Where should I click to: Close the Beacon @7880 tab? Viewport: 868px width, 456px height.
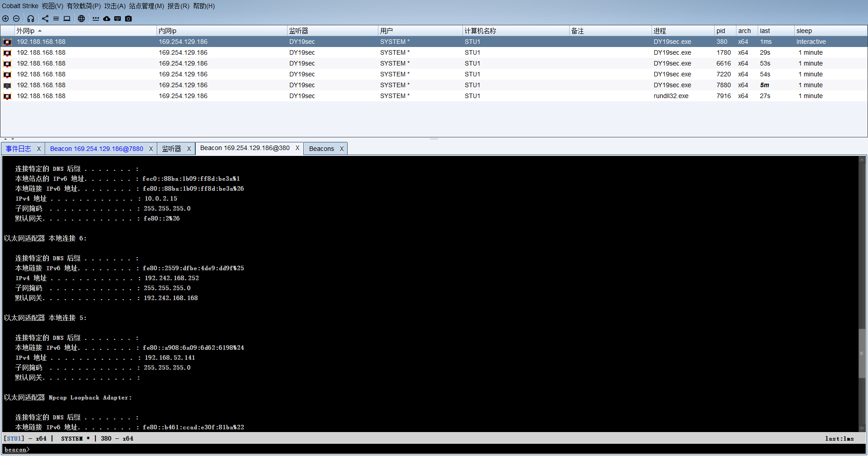tap(151, 149)
